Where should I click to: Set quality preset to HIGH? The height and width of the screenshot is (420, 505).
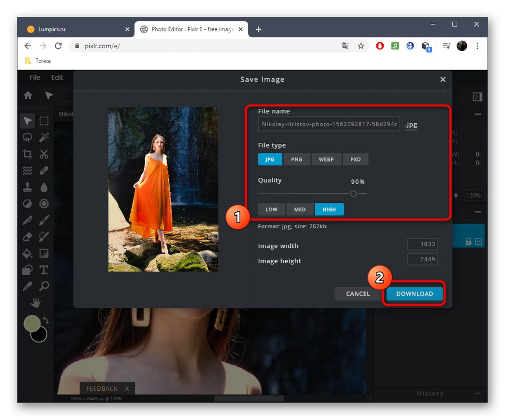click(329, 209)
